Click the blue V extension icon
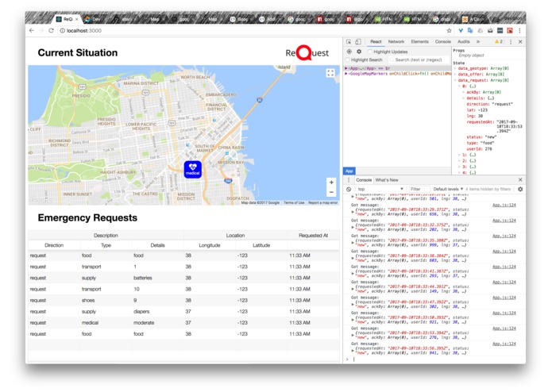 point(461,31)
